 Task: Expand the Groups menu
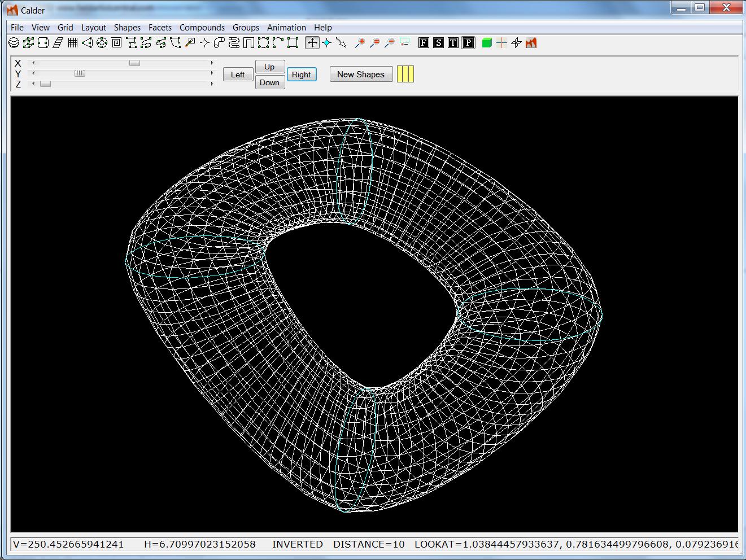point(246,28)
